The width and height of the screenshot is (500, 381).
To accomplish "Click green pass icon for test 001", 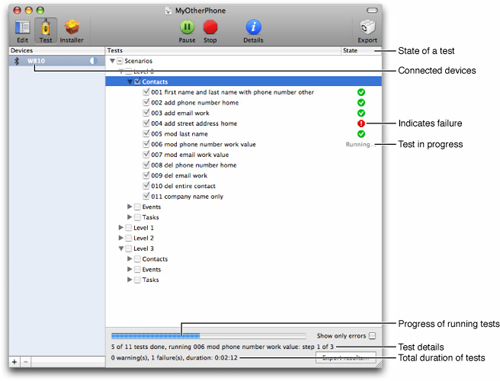I will [x=361, y=92].
